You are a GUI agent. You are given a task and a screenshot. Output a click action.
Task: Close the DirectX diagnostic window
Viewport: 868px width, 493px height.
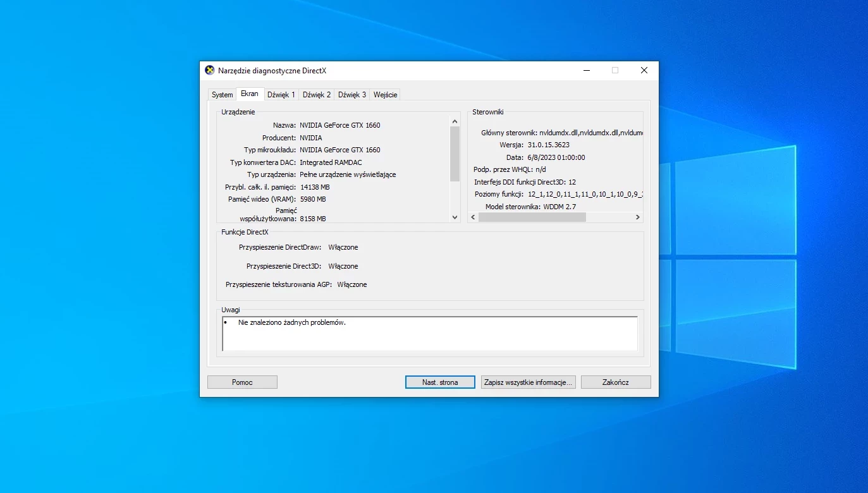click(644, 70)
